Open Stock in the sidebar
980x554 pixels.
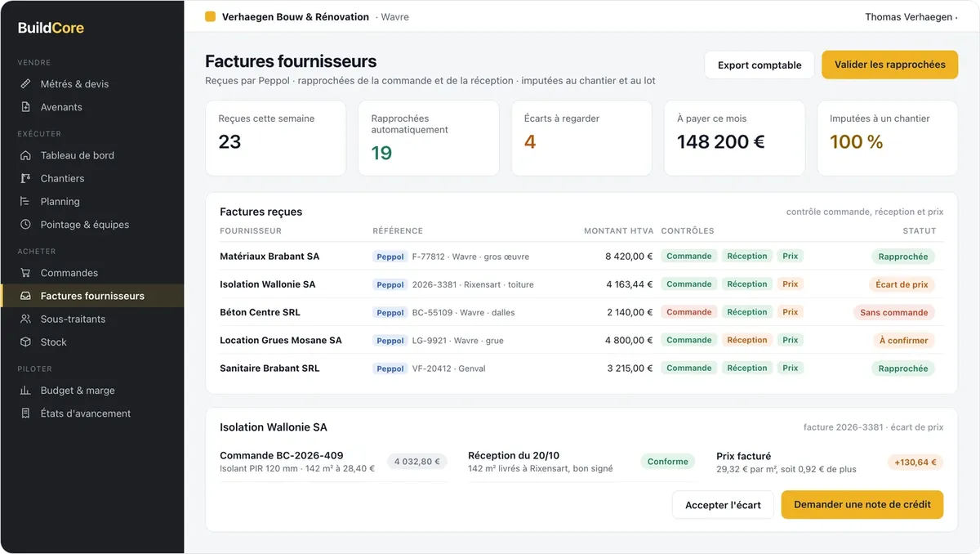click(x=91, y=342)
